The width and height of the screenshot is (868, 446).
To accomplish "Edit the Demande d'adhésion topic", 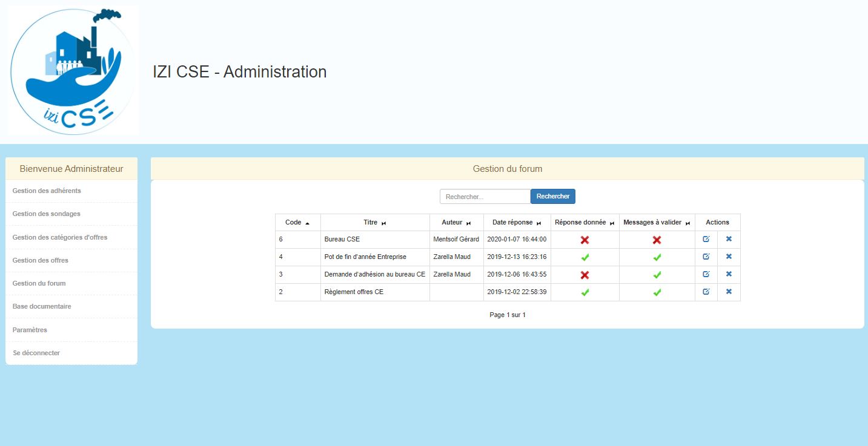I will point(706,274).
